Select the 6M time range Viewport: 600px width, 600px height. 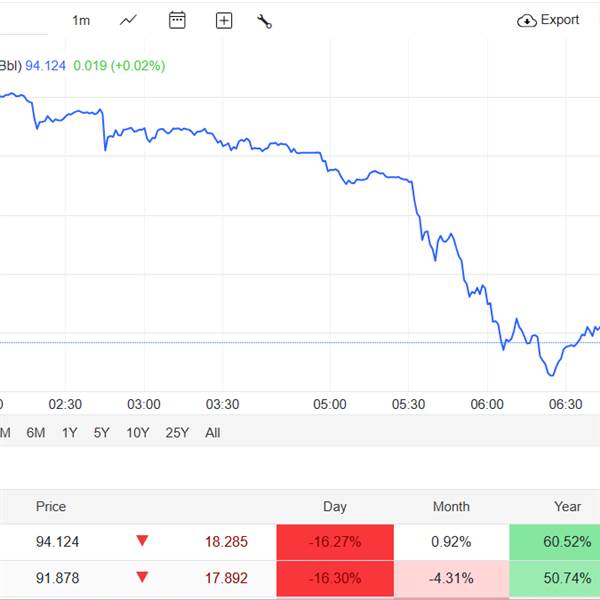tap(36, 433)
